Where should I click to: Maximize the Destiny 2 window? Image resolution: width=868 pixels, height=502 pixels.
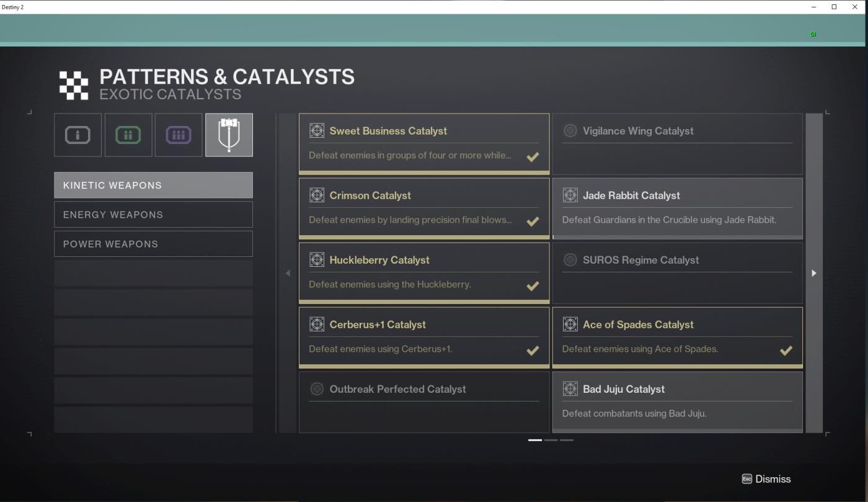tap(834, 7)
